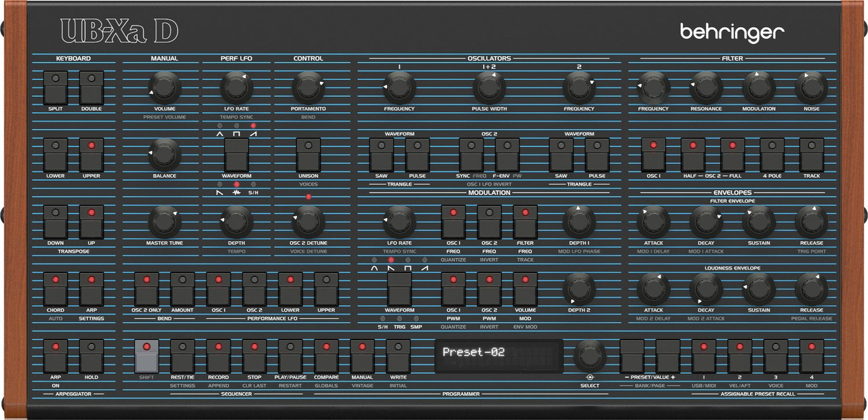Select the LOWER keyboard layer button
Image resolution: width=868 pixels, height=420 pixels.
coord(56,154)
